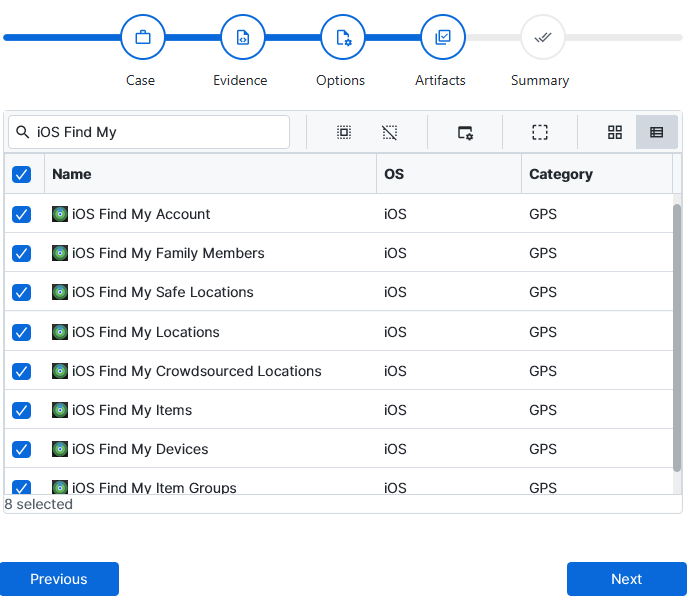Click the dashed-square selection toolbar icon
This screenshot has width=690, height=601.
click(x=540, y=132)
